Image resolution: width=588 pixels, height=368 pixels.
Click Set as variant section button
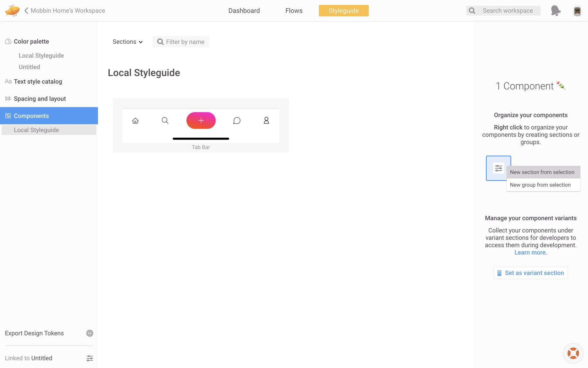(x=530, y=273)
